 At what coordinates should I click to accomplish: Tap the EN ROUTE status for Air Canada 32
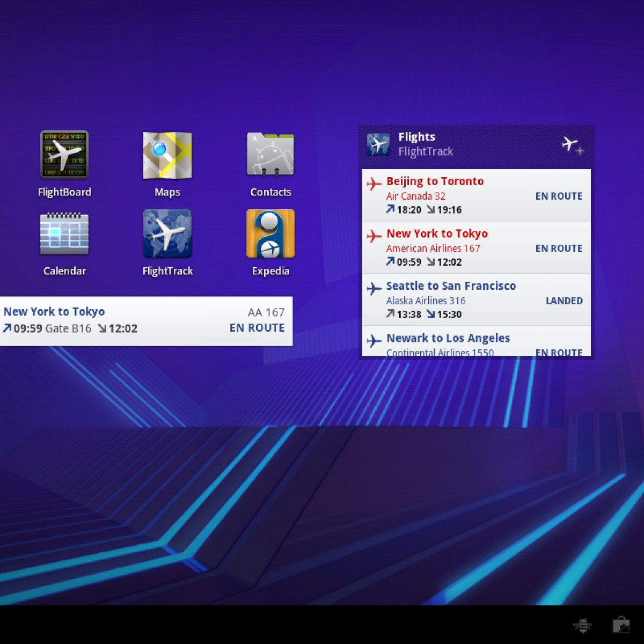point(559,196)
